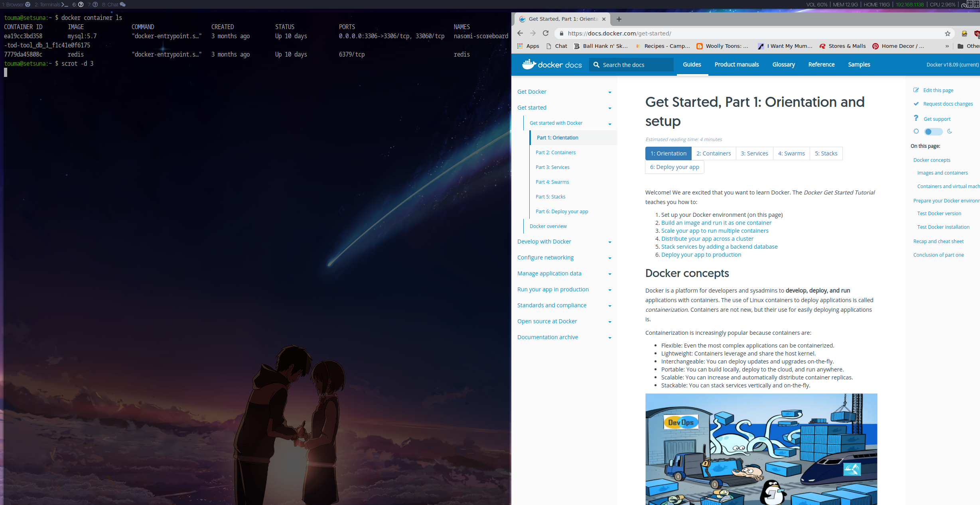980x505 pixels.
Task: Click the Request docs changes checkmark icon
Action: (916, 104)
